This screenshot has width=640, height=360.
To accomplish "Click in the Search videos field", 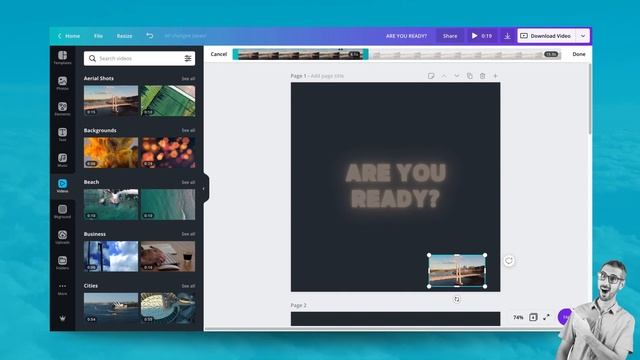I will coord(139,58).
